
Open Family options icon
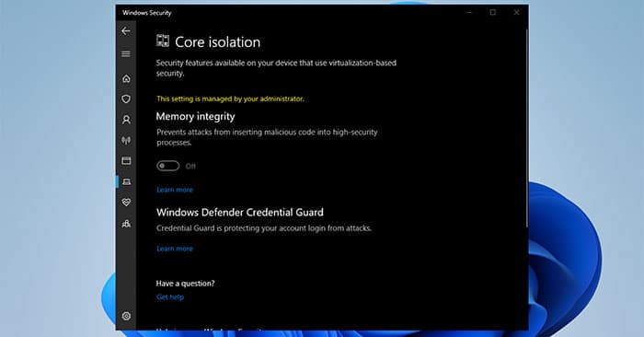point(126,224)
